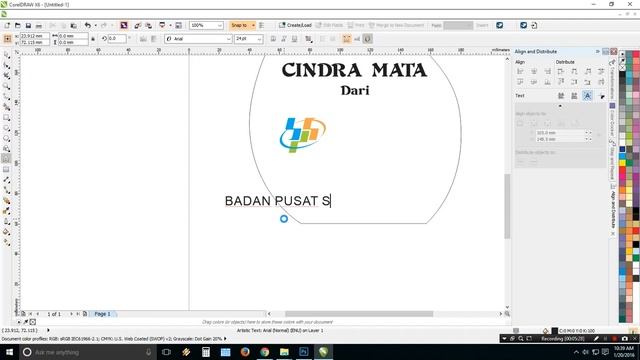The width and height of the screenshot is (640, 360).
Task: Click the horizontal scrollbar thumb
Action: coord(359,314)
